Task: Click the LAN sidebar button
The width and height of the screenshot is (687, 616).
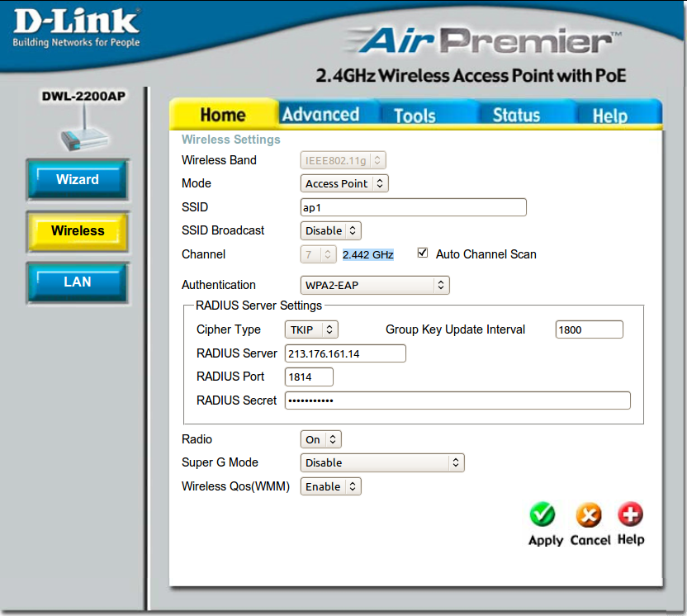Action: pos(78,282)
